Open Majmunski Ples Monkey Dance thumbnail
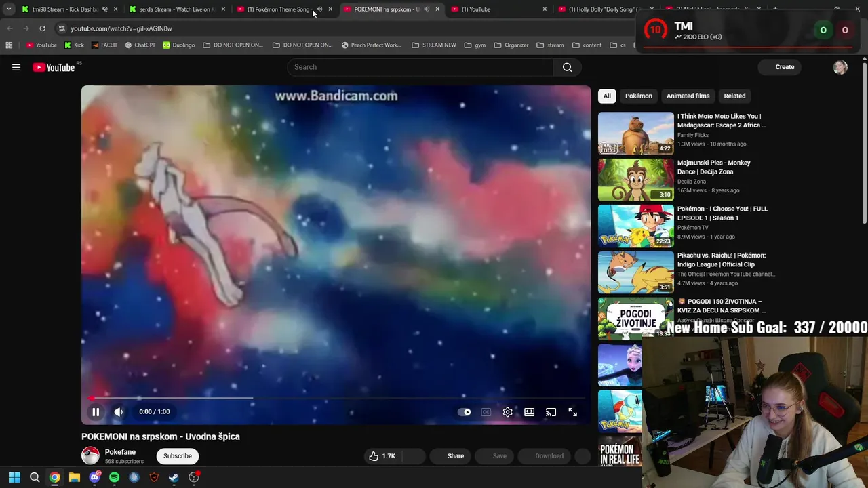Viewport: 868px width, 488px height. 636,180
